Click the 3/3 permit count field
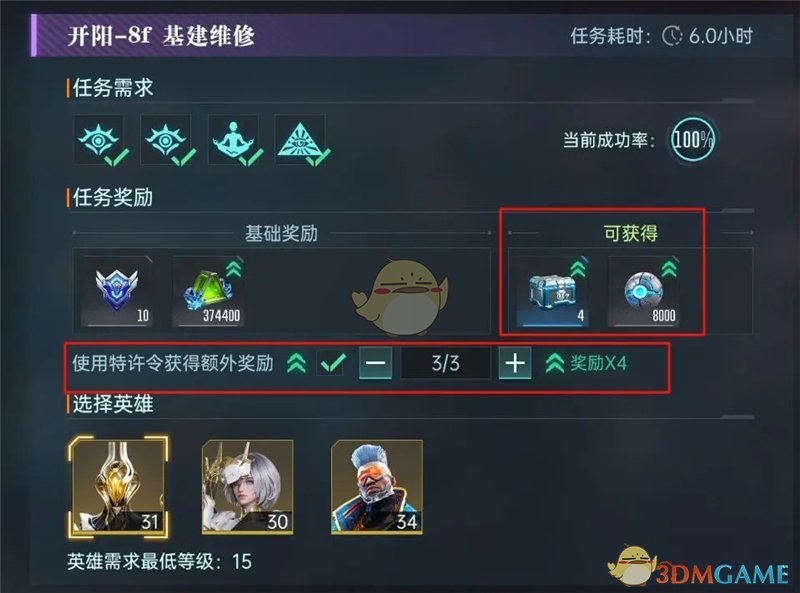Viewport: 800px width, 593px height. [445, 363]
